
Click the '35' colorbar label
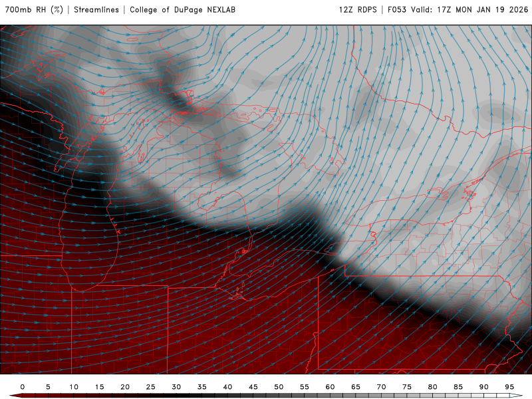(x=202, y=387)
